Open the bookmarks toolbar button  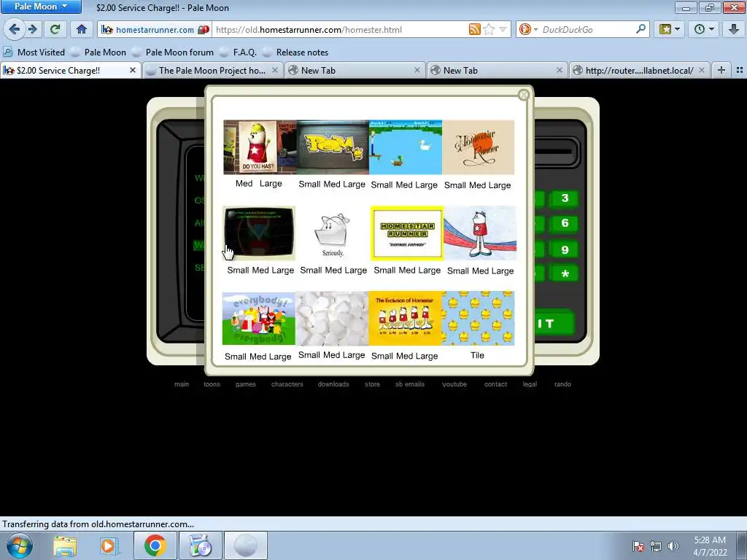[670, 29]
